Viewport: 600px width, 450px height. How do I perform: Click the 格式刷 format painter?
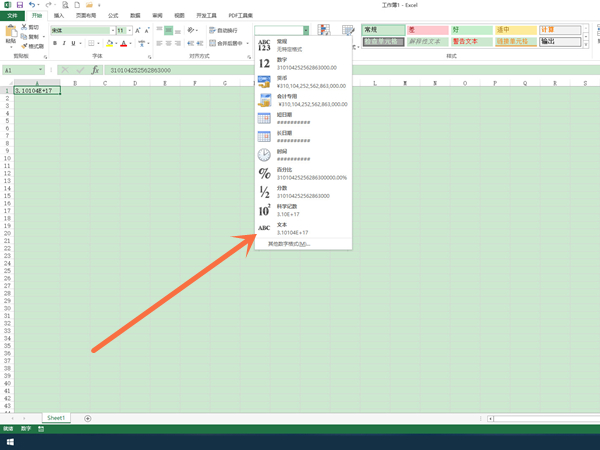coord(34,46)
